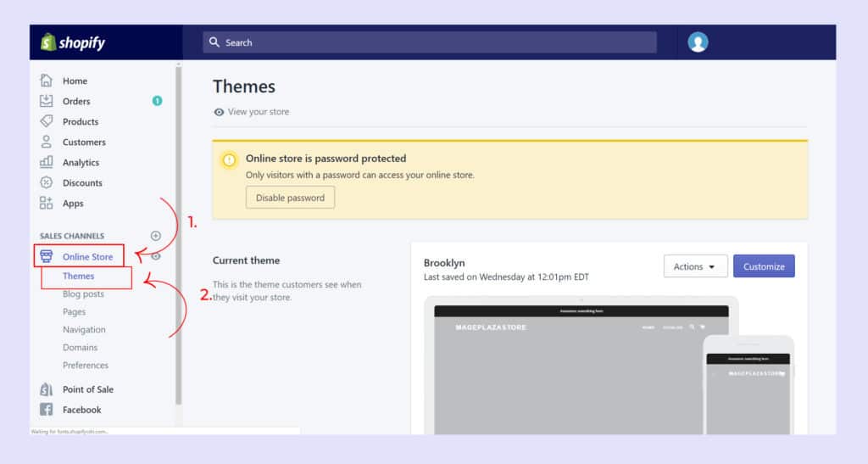Open Apps in the sidebar

[x=73, y=204]
